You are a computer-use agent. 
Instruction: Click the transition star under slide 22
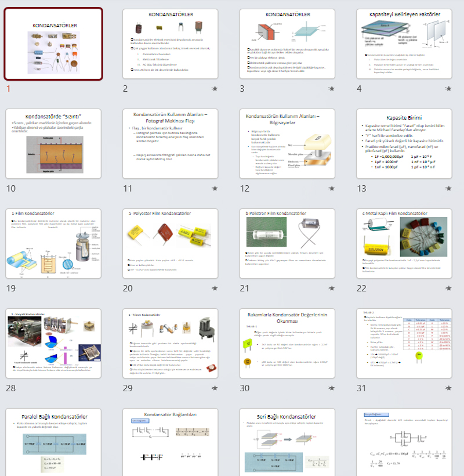[448, 289]
